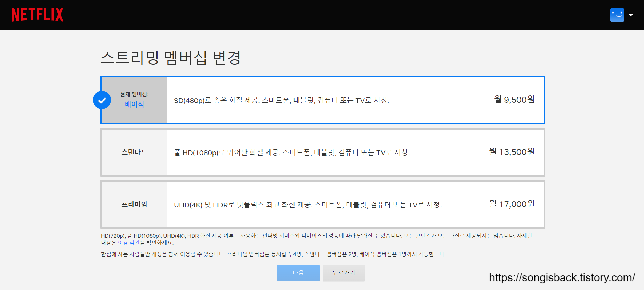The image size is (644, 290).
Task: Click the 뒤로가기 button
Action: (x=344, y=273)
